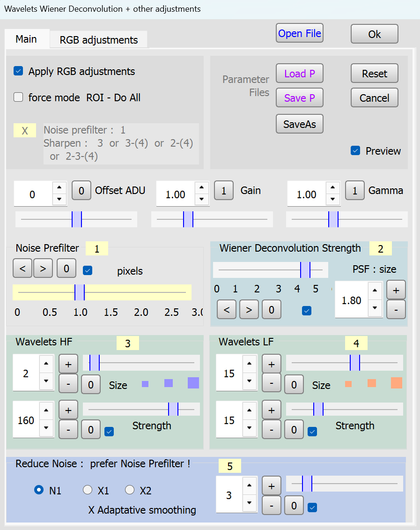Screen dimensions: 420x530
Task: Click the yellow X hint label
Action: click(25, 131)
